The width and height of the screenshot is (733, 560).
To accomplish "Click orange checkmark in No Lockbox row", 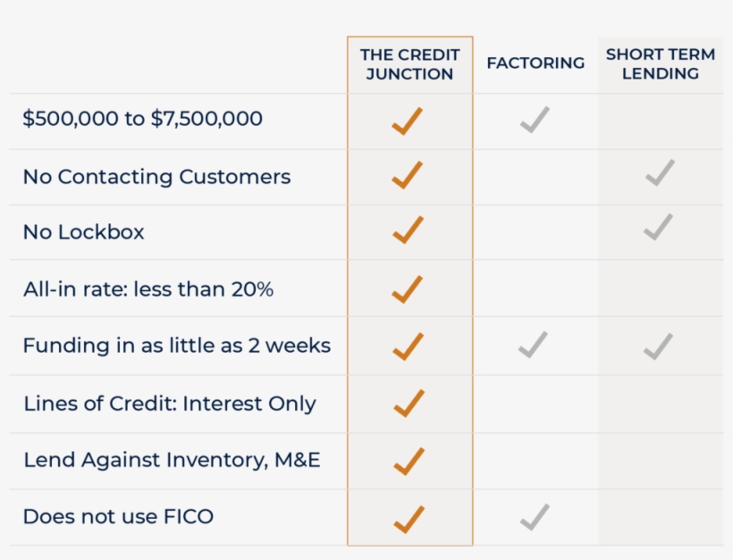I will pyautogui.click(x=408, y=230).
